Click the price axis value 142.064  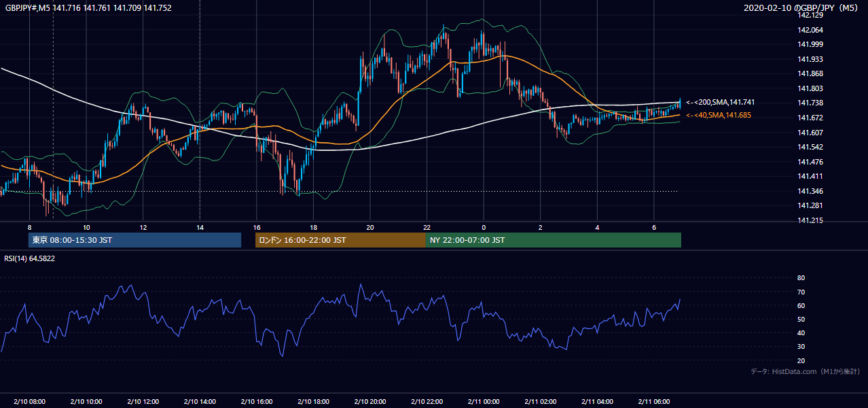810,30
